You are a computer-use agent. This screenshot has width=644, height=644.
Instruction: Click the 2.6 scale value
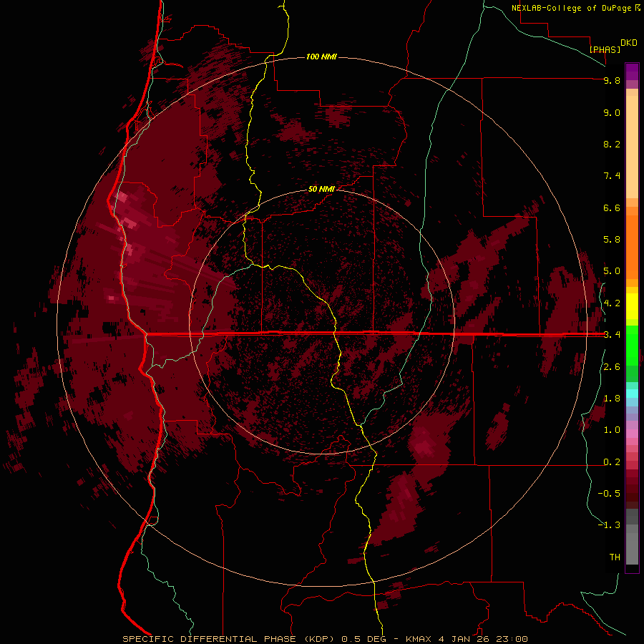[612, 367]
